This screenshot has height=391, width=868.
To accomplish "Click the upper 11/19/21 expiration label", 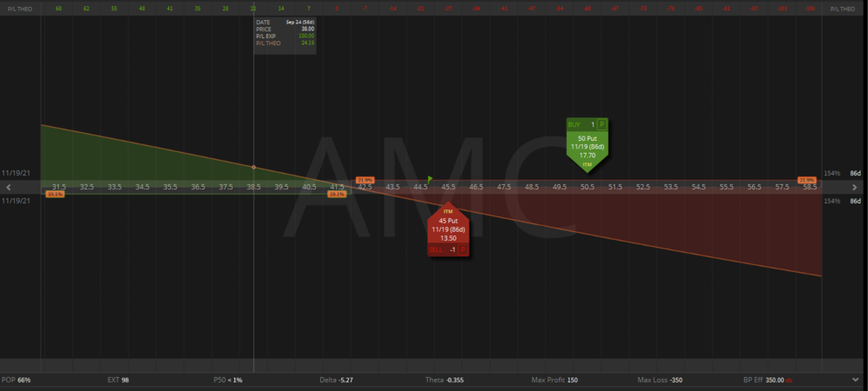I will click(16, 174).
